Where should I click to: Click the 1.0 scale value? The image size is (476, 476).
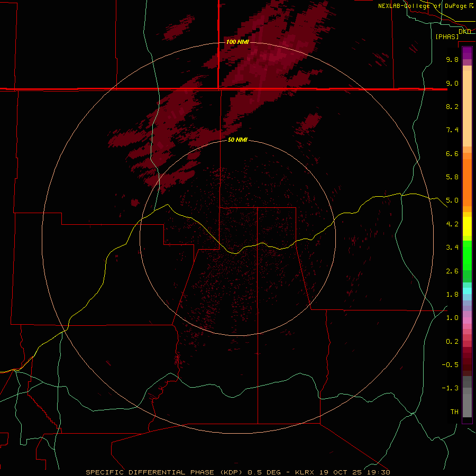(x=452, y=318)
